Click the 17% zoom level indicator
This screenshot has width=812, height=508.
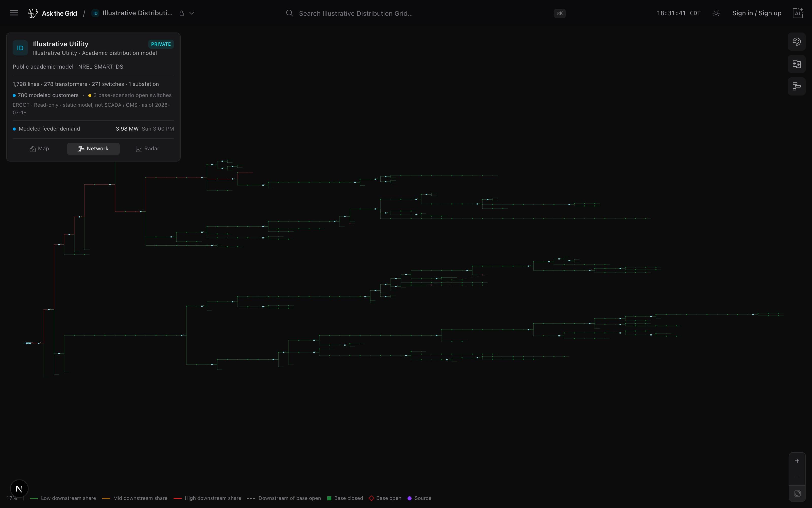[x=12, y=498]
